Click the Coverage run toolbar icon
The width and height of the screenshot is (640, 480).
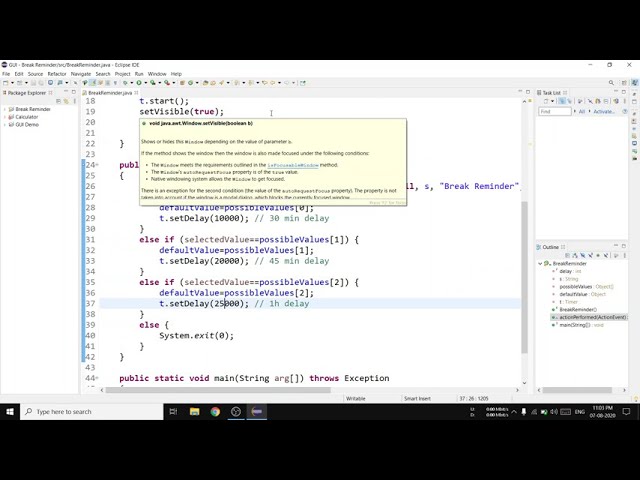[x=153, y=83]
